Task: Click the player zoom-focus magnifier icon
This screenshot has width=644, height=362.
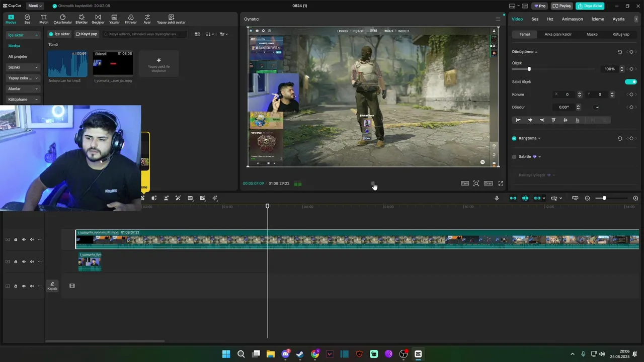Action: [x=476, y=184]
